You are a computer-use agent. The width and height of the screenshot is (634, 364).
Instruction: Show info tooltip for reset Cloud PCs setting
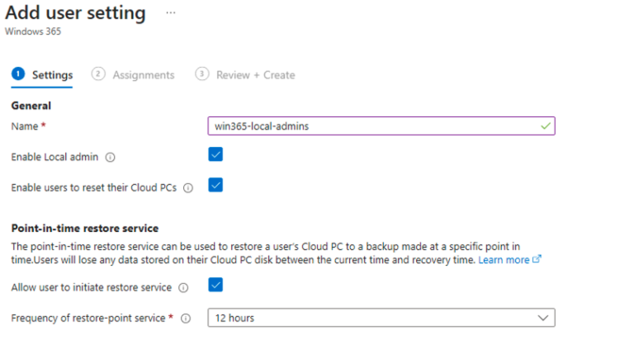[x=188, y=188]
